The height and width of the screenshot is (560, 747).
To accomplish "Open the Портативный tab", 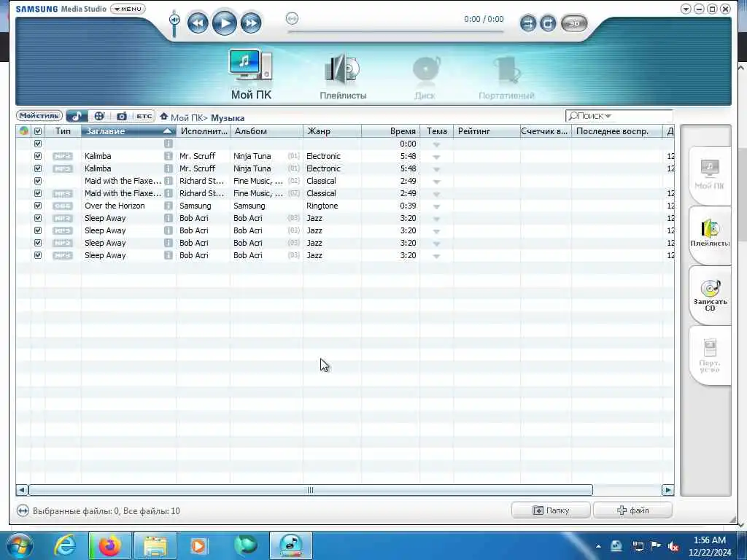I will 506,77.
